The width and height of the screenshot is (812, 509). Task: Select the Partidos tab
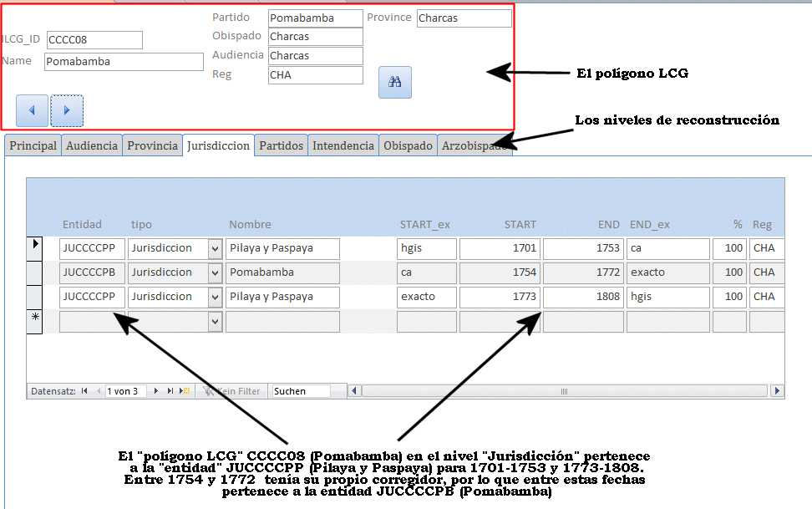point(281,145)
